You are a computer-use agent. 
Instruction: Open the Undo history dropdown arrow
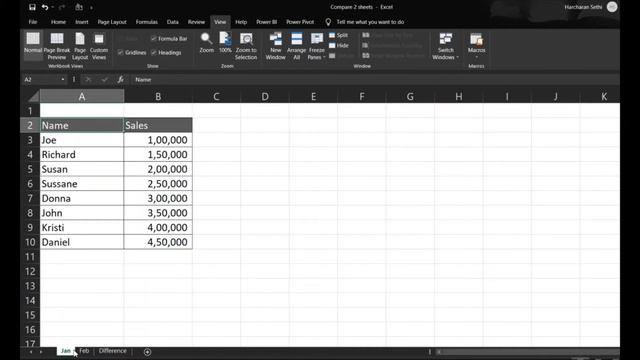click(x=53, y=7)
